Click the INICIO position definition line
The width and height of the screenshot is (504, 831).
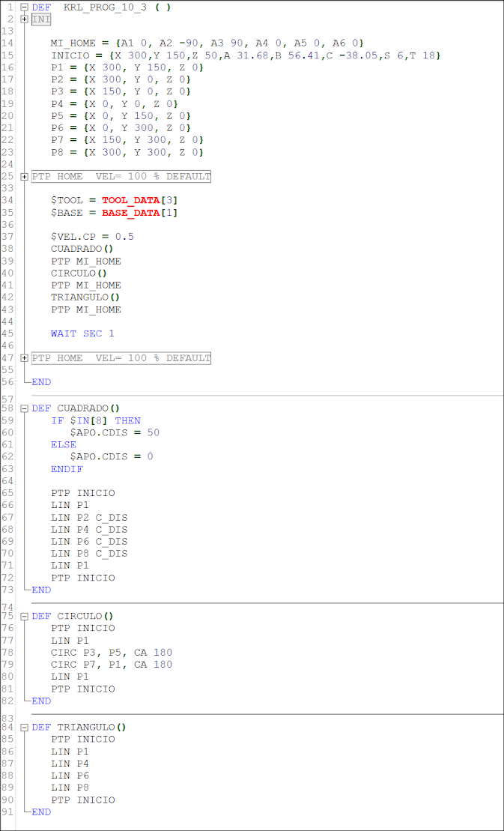pos(246,55)
